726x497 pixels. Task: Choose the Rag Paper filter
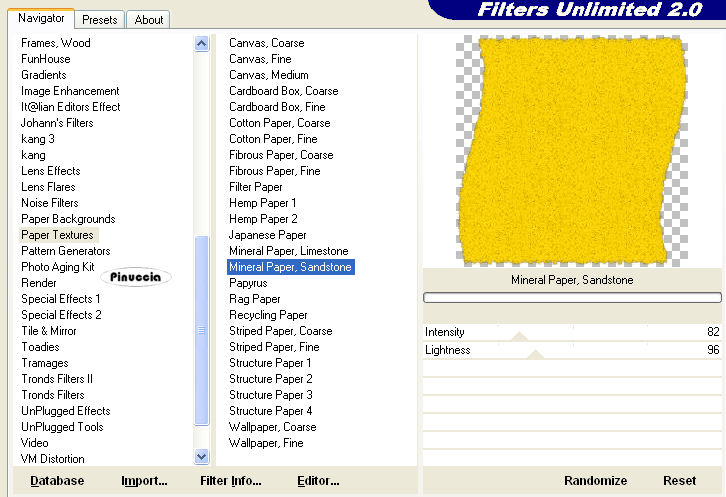255,299
